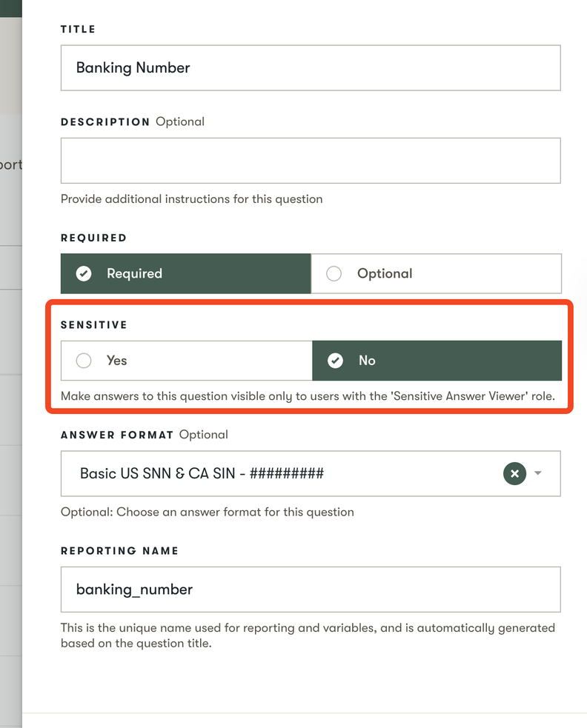This screenshot has width=587, height=728.
Task: Click the "Choose an answer format" hint text
Action: tap(207, 512)
